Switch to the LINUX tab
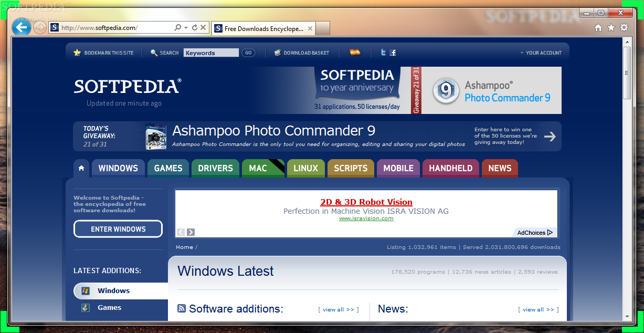The image size is (644, 333). pos(305,168)
